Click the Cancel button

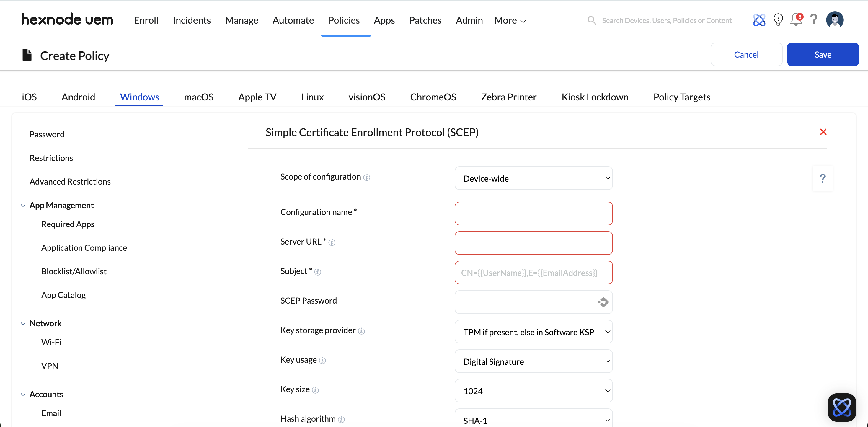click(x=746, y=55)
